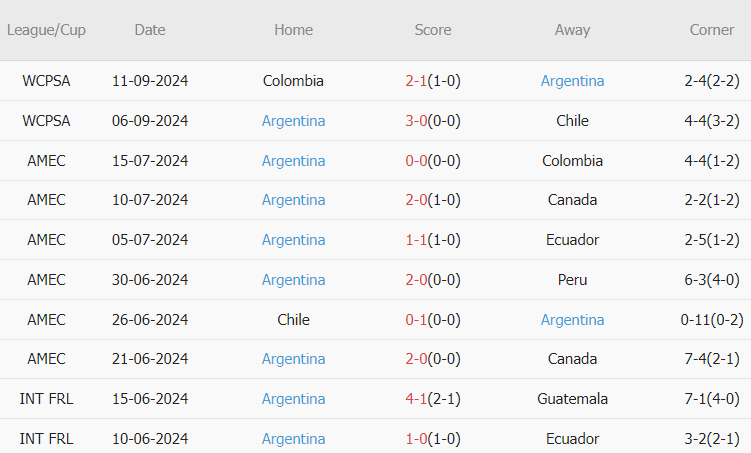The height and width of the screenshot is (453, 751).
Task: Click Argentina in the 10-06-2024 Ecuador row
Action: tap(293, 439)
